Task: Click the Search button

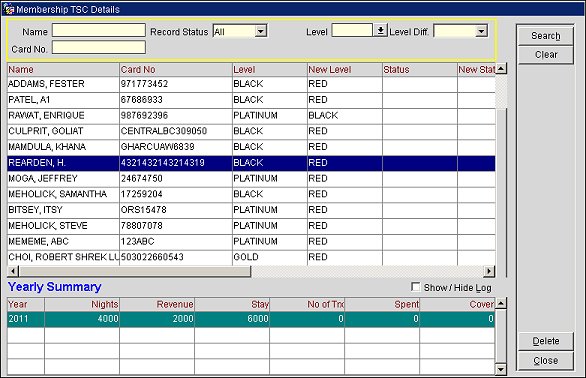Action: pos(546,36)
